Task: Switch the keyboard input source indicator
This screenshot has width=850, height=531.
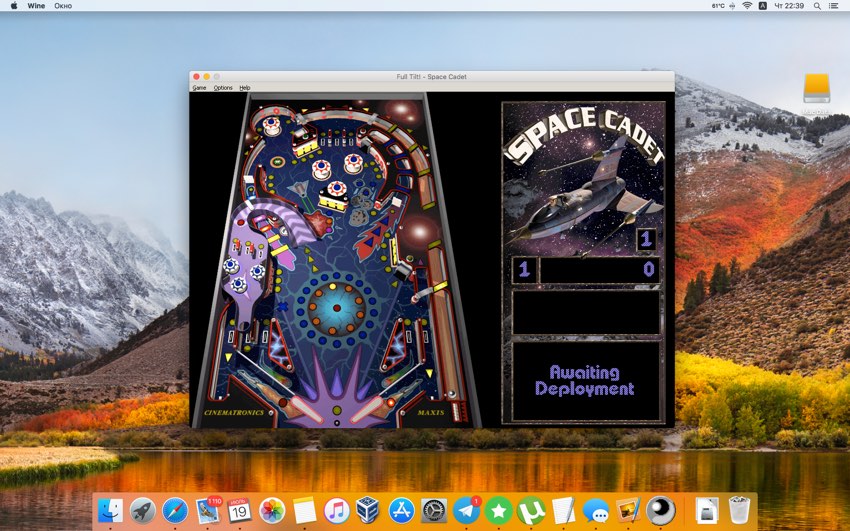Action: pyautogui.click(x=763, y=6)
